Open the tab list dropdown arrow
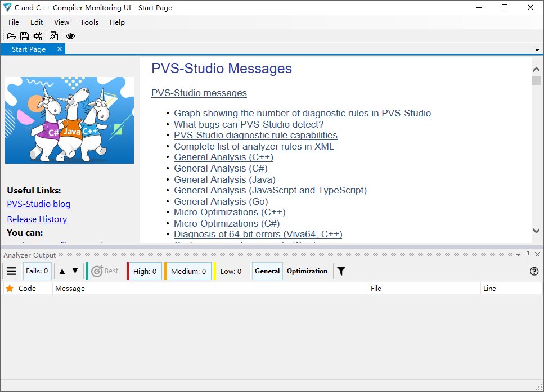The image size is (544, 392). pos(537,50)
